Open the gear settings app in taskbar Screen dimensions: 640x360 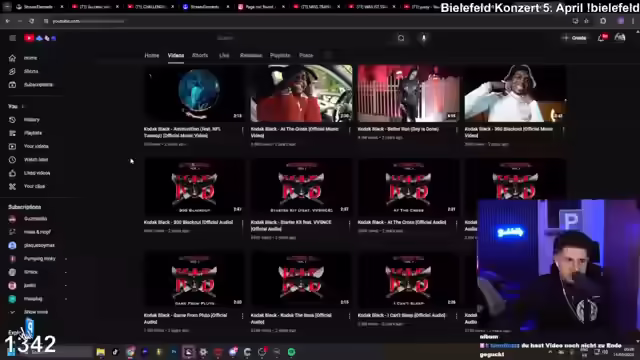click(x=203, y=352)
